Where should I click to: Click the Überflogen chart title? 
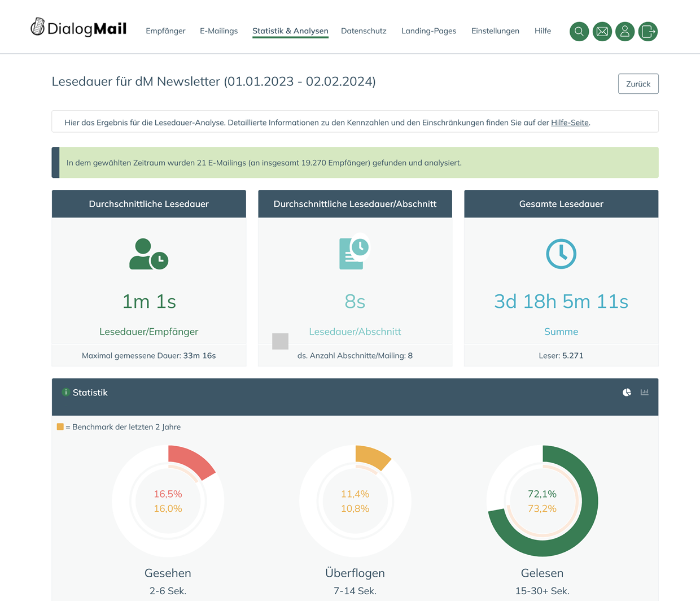(x=355, y=573)
